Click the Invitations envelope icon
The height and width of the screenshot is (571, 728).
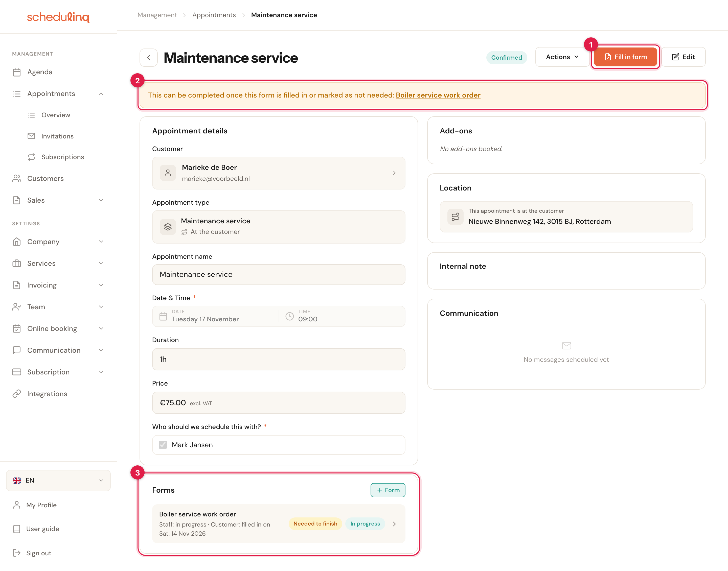pyautogui.click(x=31, y=136)
